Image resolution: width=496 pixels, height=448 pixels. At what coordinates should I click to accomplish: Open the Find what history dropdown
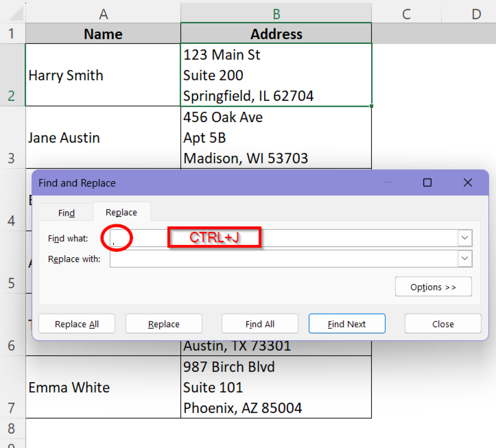tap(465, 238)
